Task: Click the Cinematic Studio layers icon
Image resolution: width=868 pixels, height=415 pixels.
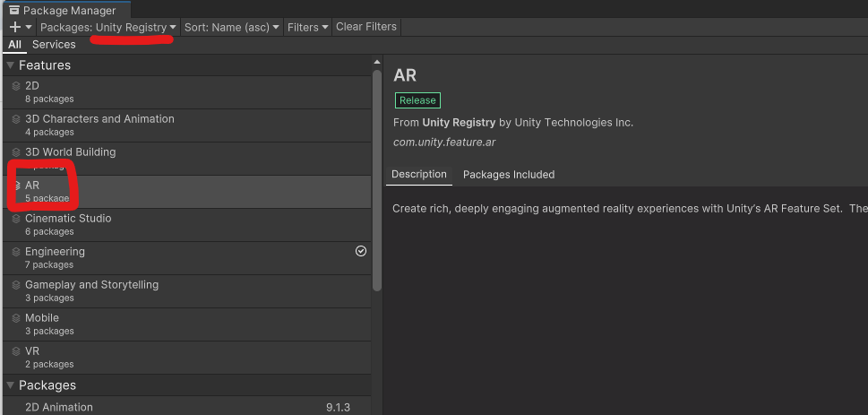Action: [16, 220]
